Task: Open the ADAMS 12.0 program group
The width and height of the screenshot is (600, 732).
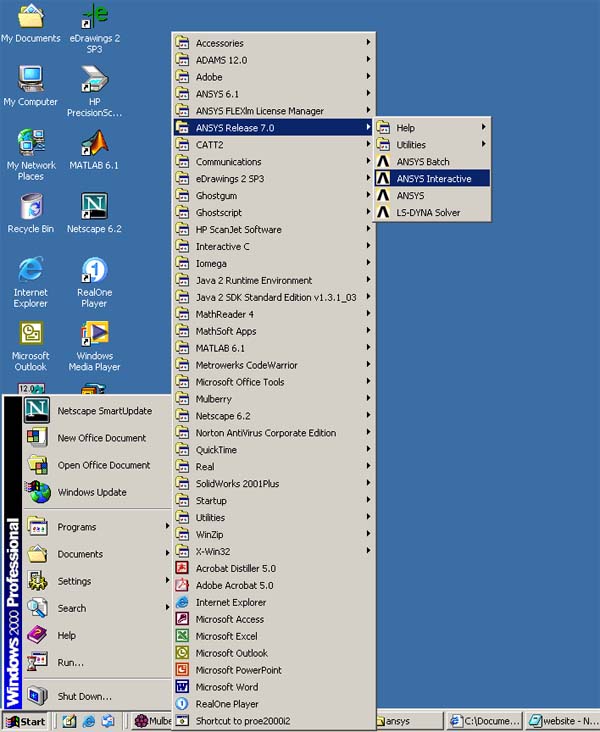Action: (274, 60)
